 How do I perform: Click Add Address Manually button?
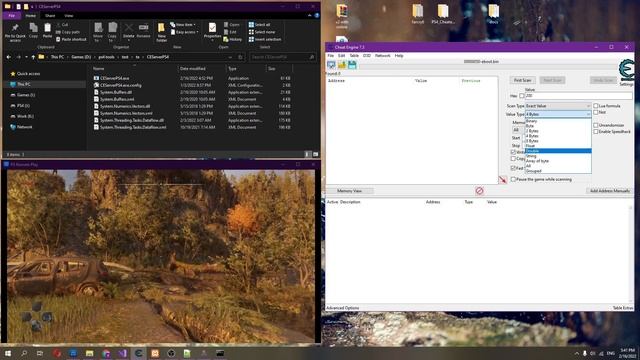point(610,191)
